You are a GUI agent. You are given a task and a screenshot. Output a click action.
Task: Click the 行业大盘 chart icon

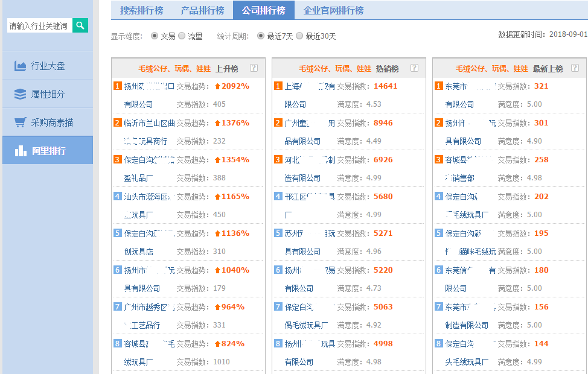(21, 66)
